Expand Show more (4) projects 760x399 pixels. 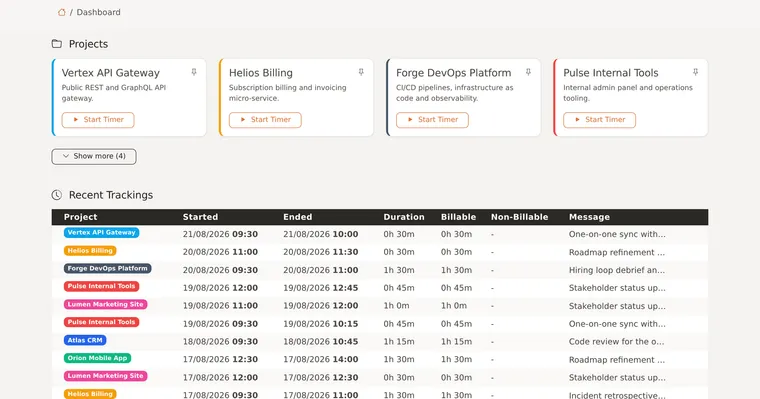click(94, 156)
